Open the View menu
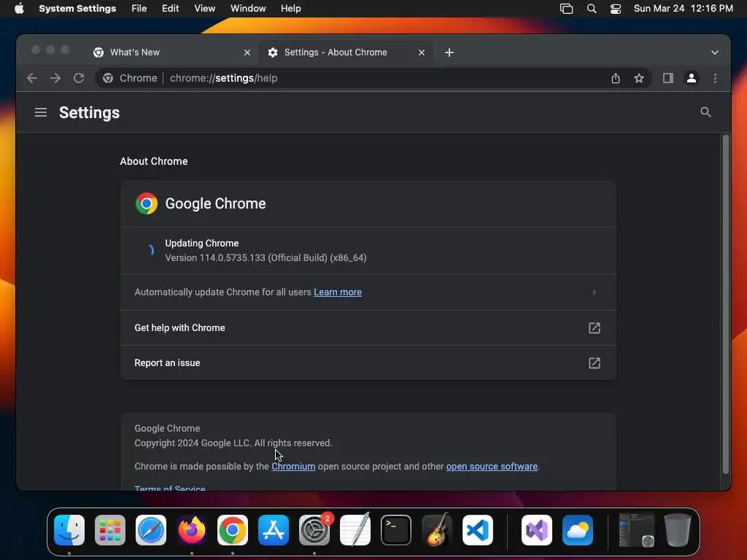The height and width of the screenshot is (560, 747). pos(204,9)
